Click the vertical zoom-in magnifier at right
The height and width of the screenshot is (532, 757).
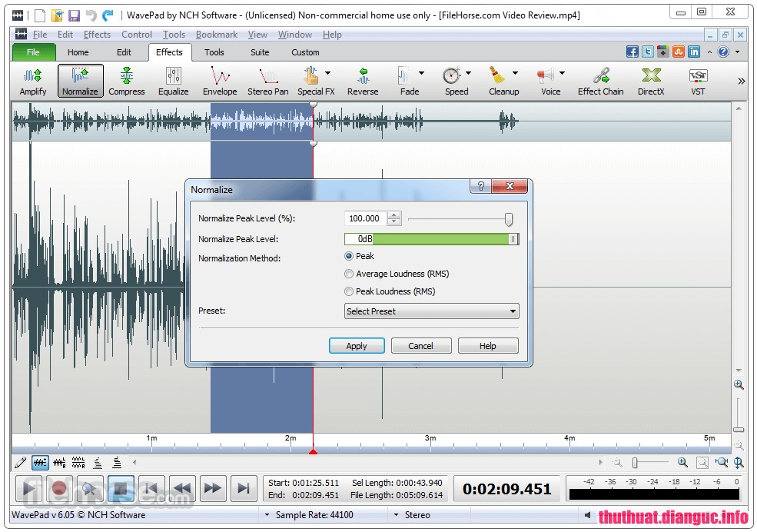739,384
